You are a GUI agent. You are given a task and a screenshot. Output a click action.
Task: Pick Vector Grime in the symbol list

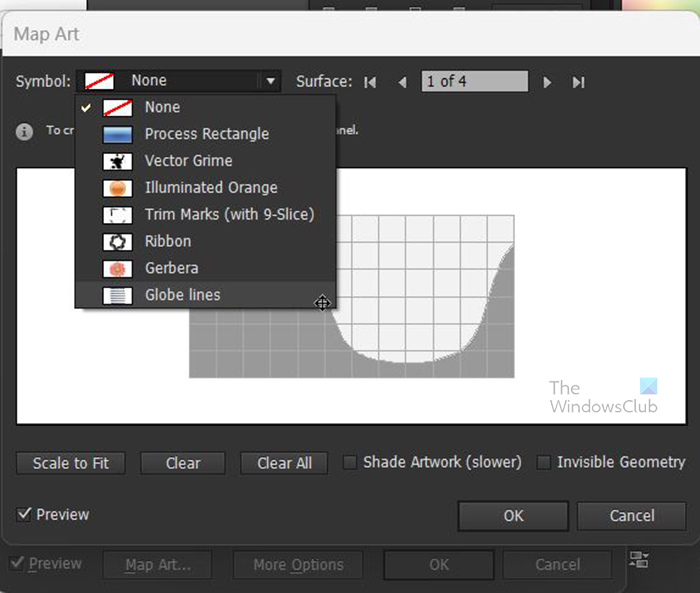pos(188,161)
